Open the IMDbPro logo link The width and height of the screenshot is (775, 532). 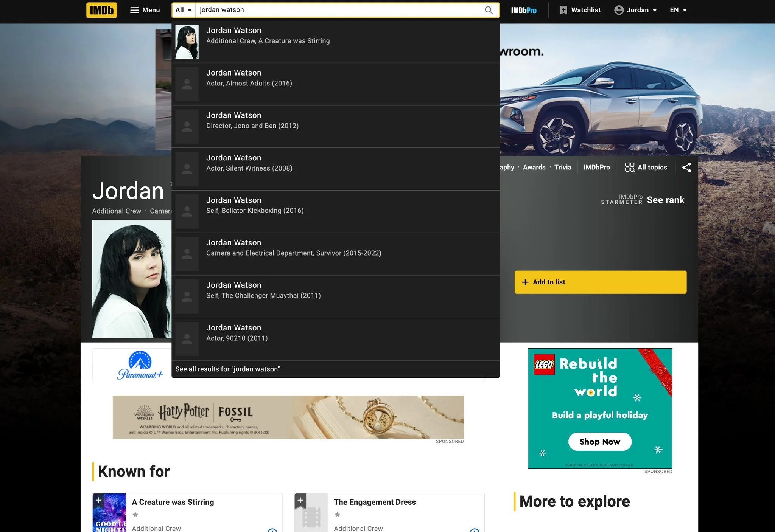click(524, 10)
